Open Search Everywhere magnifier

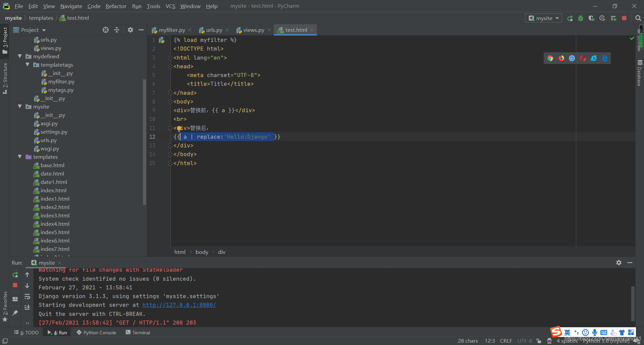tap(638, 18)
